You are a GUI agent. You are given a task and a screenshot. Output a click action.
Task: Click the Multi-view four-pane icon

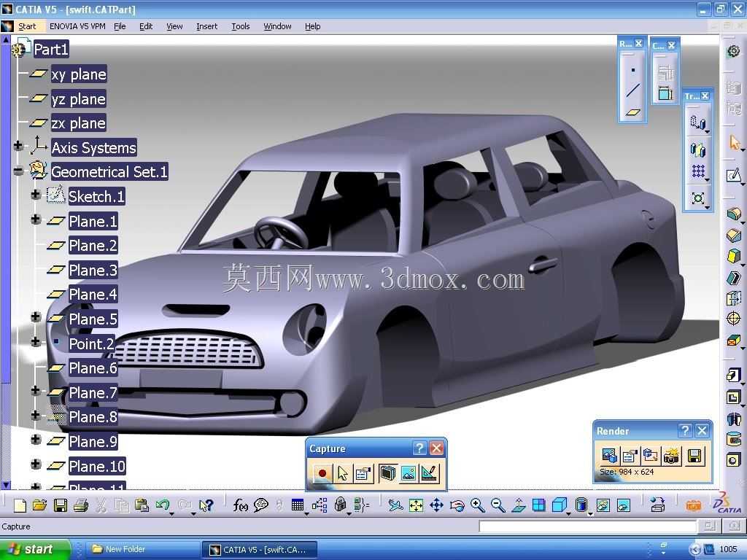[x=539, y=505]
